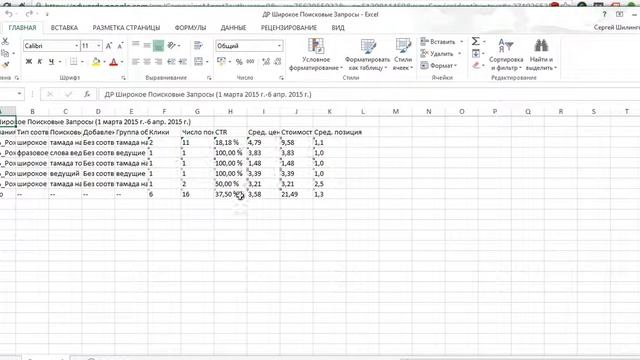Open ДАННЫЕ ribbon tab

233,28
